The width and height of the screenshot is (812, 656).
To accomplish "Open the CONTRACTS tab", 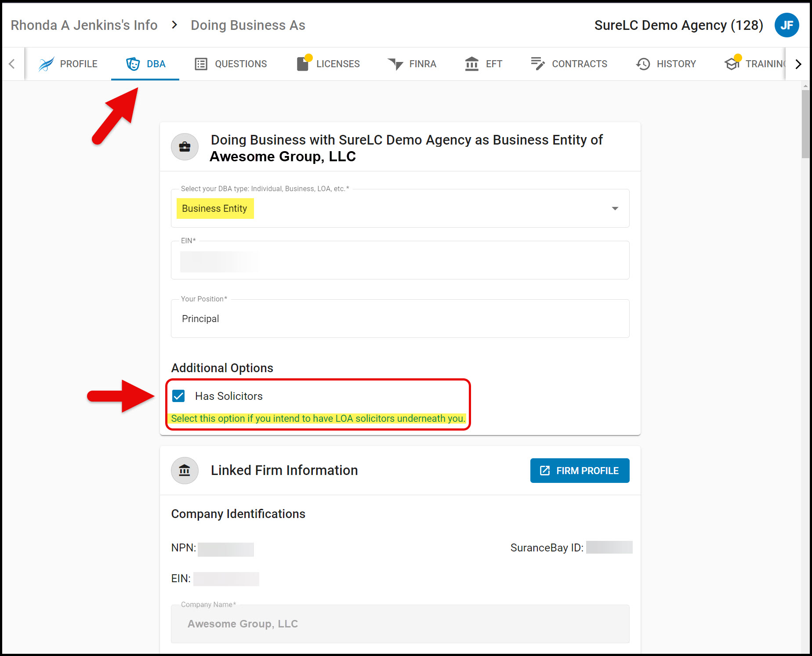I will tap(569, 64).
